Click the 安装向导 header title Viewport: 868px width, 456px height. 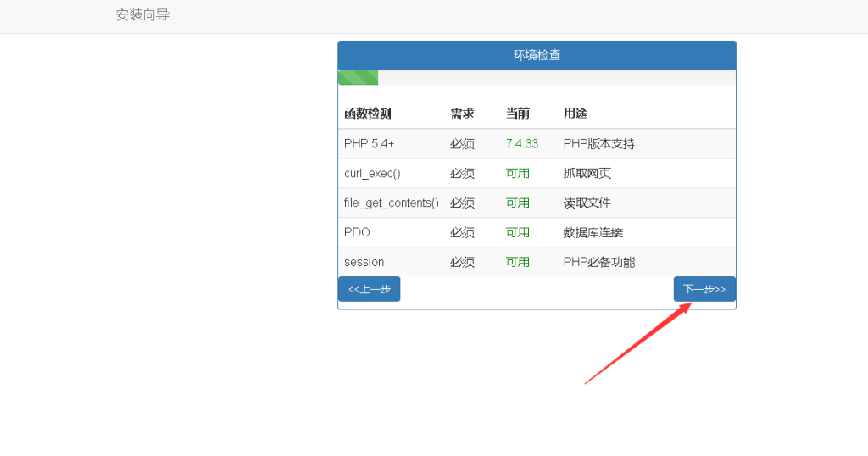tap(142, 15)
